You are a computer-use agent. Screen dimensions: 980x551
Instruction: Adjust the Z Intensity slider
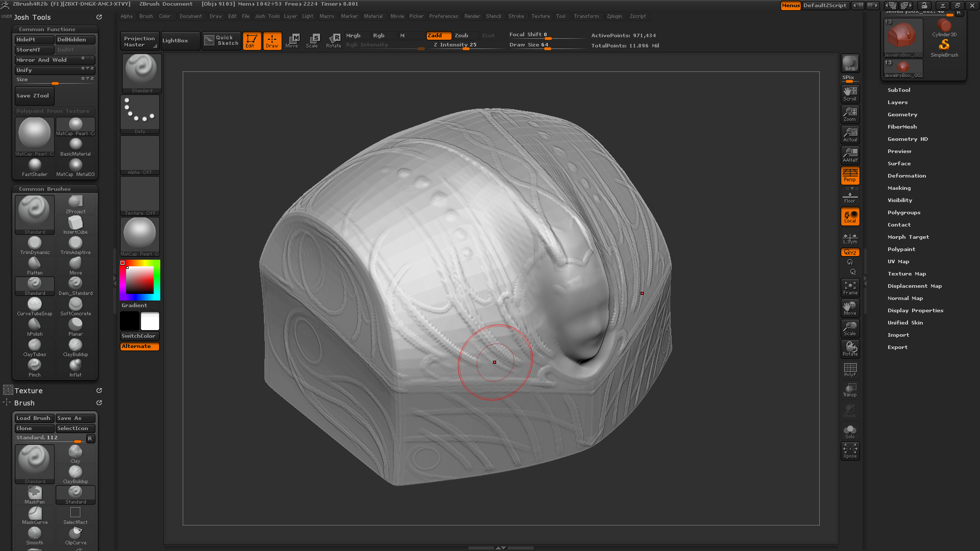point(466,46)
